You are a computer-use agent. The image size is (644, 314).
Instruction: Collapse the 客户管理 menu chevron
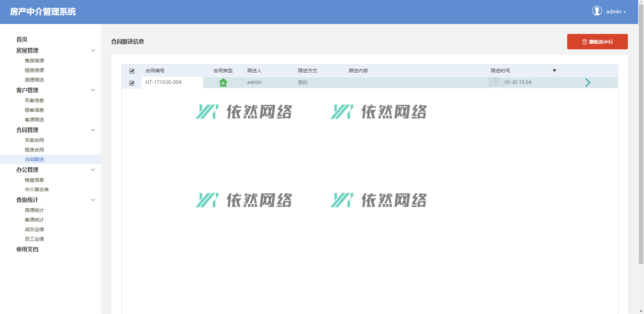pos(93,90)
